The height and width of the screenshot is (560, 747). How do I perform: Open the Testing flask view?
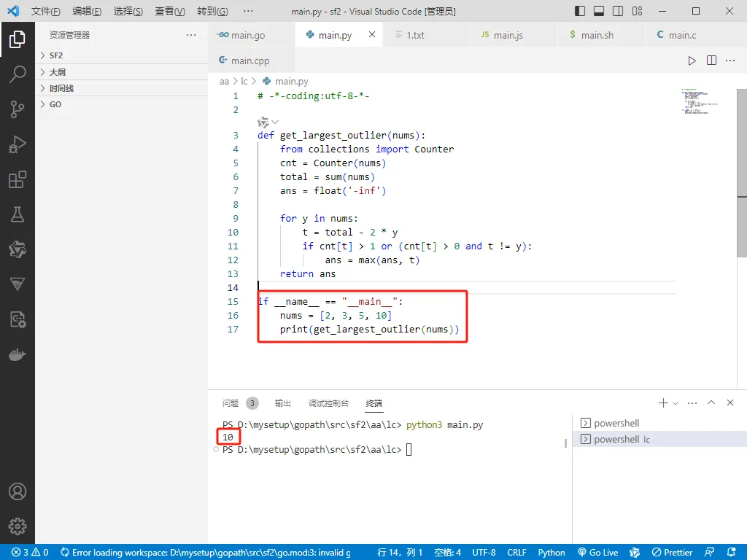click(18, 214)
